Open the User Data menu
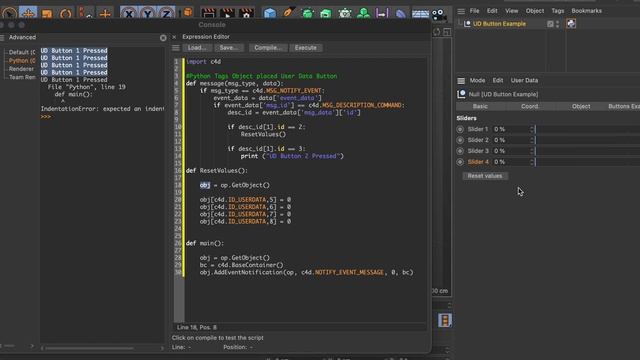This screenshot has height=360, width=640. pyautogui.click(x=524, y=80)
